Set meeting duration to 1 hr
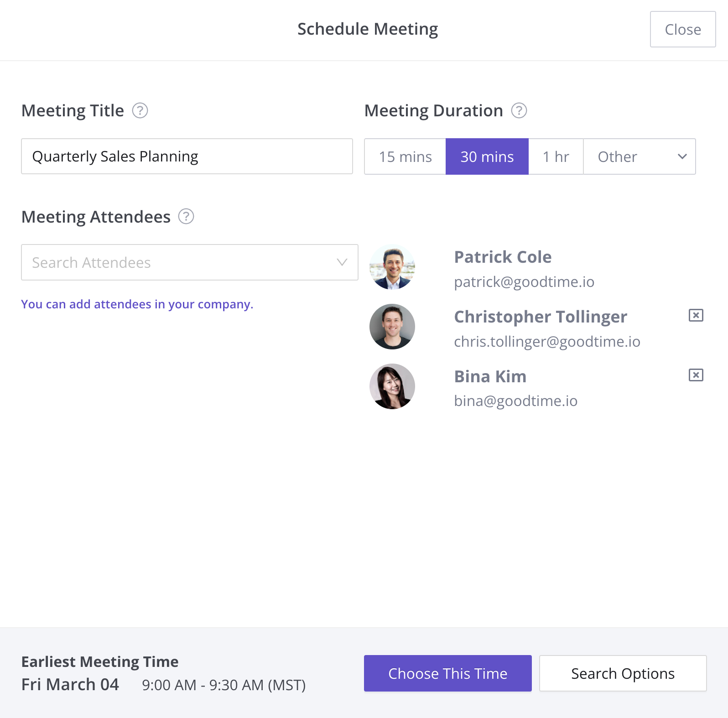This screenshot has height=718, width=728. 556,156
